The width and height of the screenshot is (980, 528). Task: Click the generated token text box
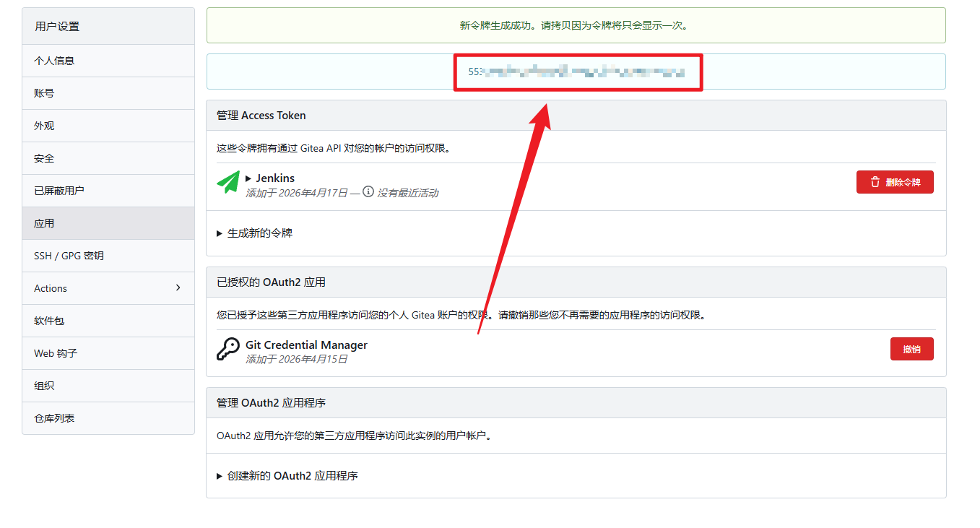[x=576, y=72]
